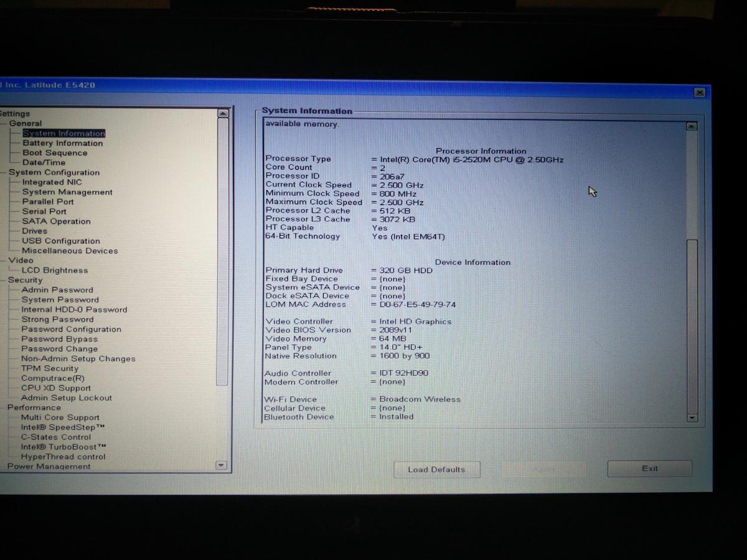Click the Load Defaults button
Screen dimensions: 747x560
point(436,470)
